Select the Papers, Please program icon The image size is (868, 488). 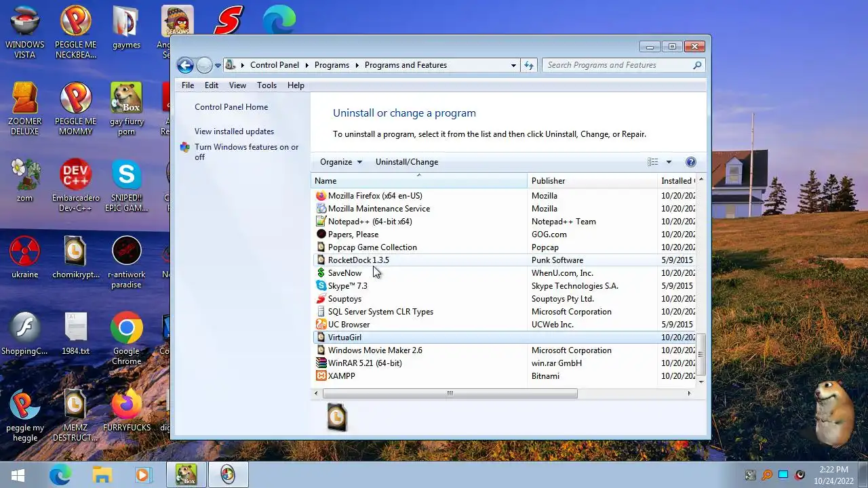(321, 235)
